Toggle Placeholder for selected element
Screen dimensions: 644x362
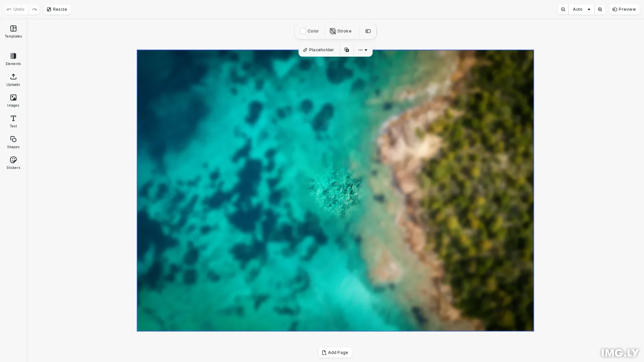[319, 50]
